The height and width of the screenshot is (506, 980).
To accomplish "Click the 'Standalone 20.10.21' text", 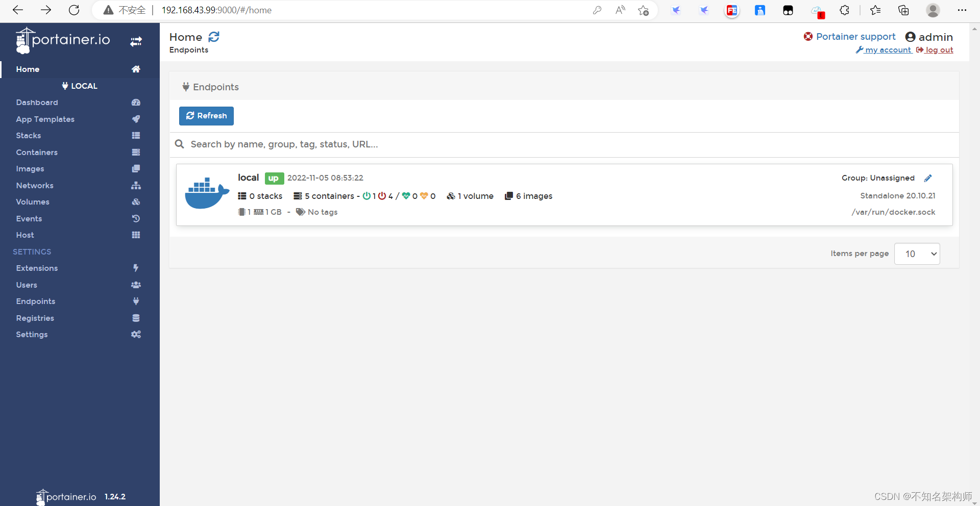I will (897, 196).
